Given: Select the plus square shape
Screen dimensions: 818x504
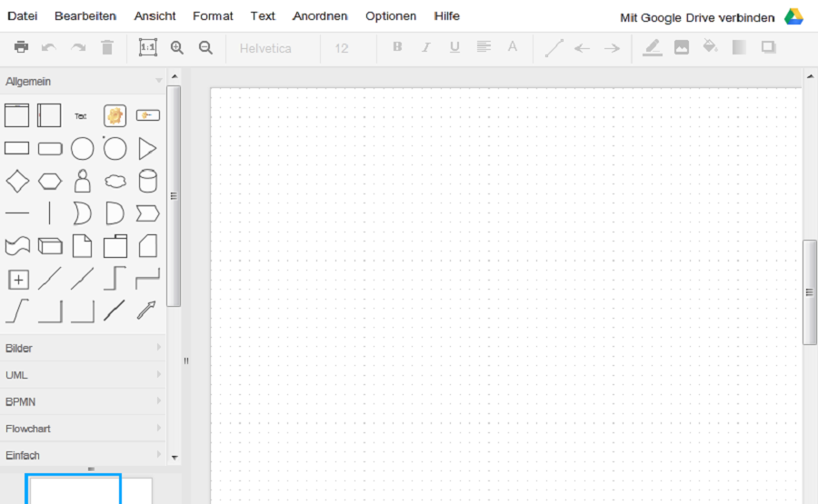Looking at the screenshot, I should (18, 280).
